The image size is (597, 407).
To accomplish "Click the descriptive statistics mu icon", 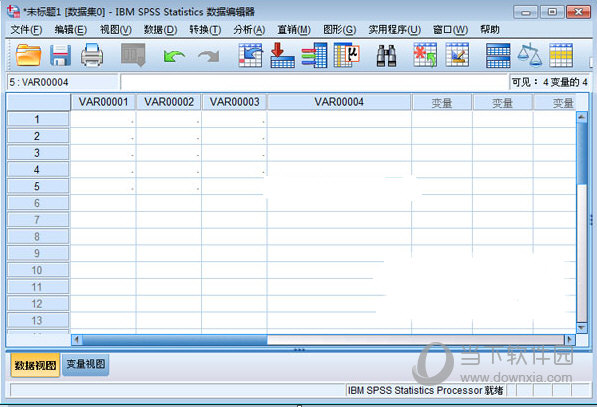I will [346, 55].
